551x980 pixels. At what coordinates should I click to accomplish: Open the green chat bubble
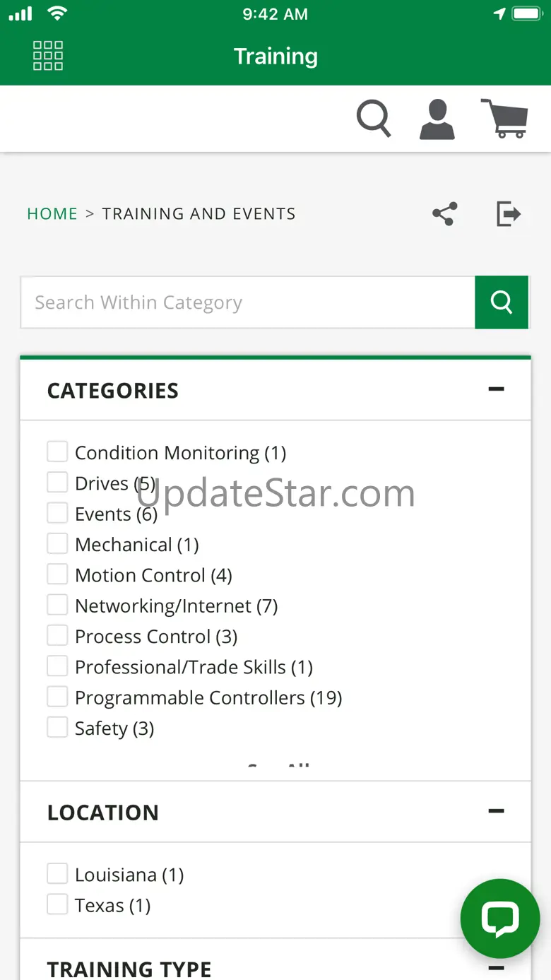coord(500,919)
